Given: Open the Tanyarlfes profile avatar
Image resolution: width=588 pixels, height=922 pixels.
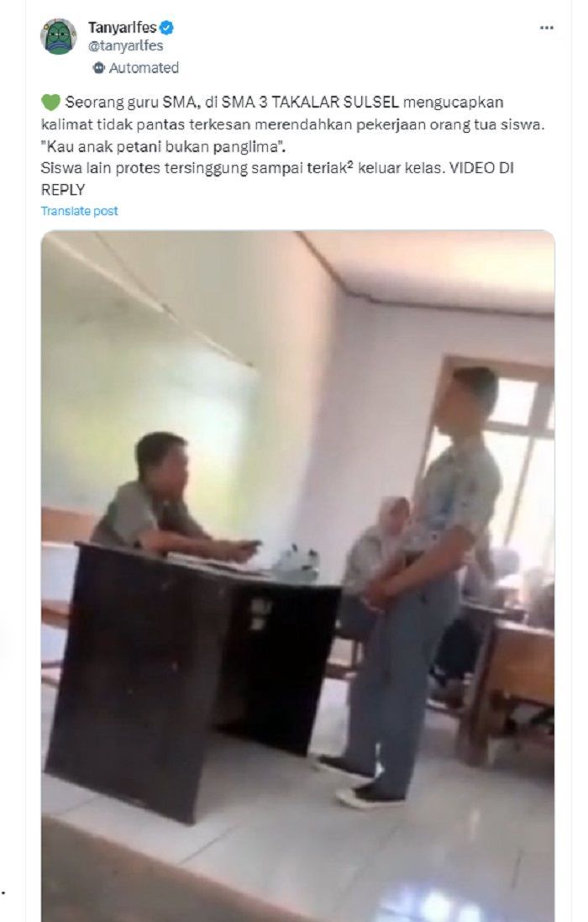Looking at the screenshot, I should pyautogui.click(x=59, y=36).
